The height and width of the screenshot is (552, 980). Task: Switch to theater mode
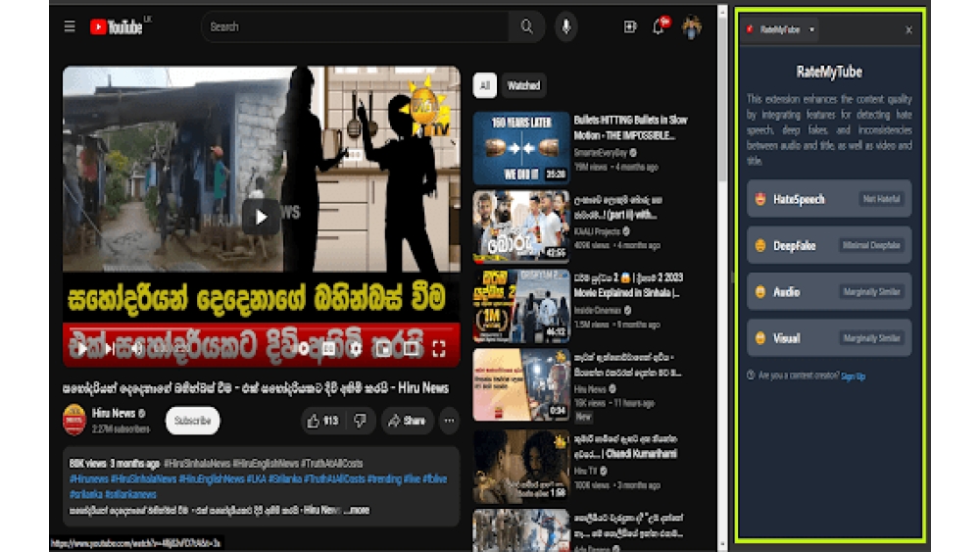point(411,349)
